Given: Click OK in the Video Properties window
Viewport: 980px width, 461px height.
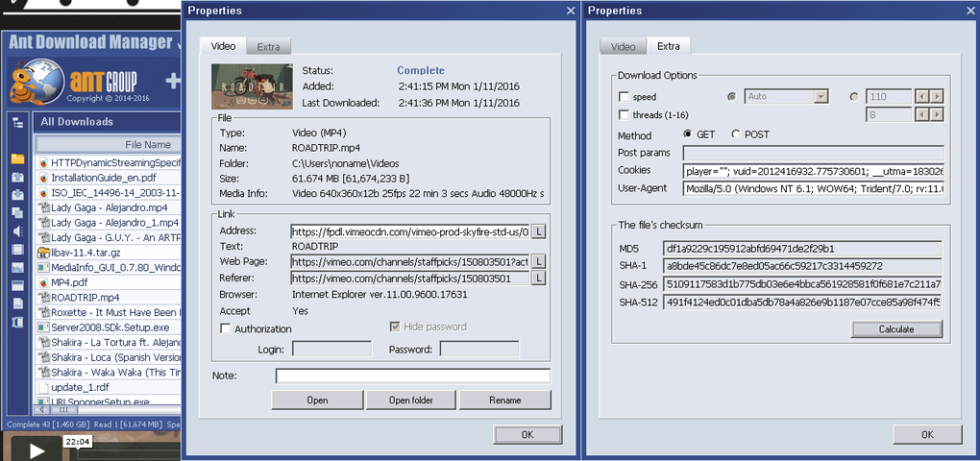Looking at the screenshot, I should [x=528, y=434].
